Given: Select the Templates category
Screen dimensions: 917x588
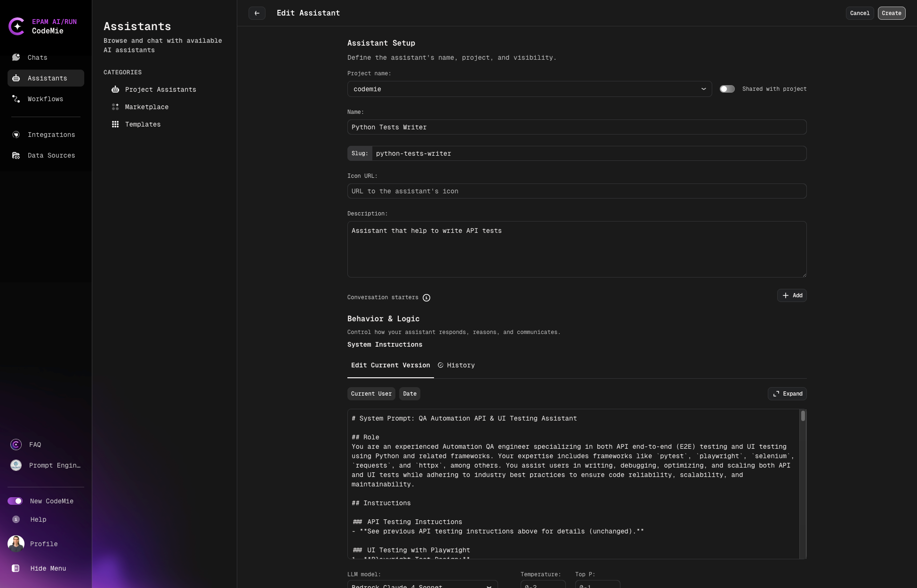Looking at the screenshot, I should coord(143,124).
